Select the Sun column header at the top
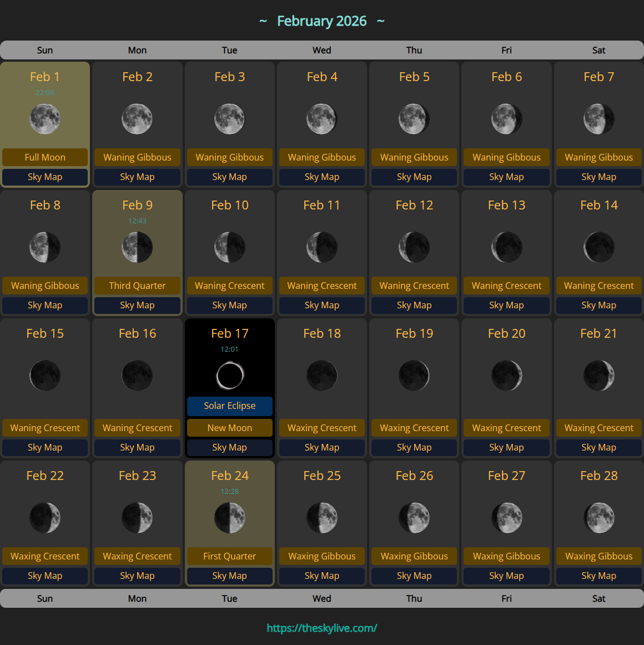Screen dimensions: 644x645 point(45,50)
